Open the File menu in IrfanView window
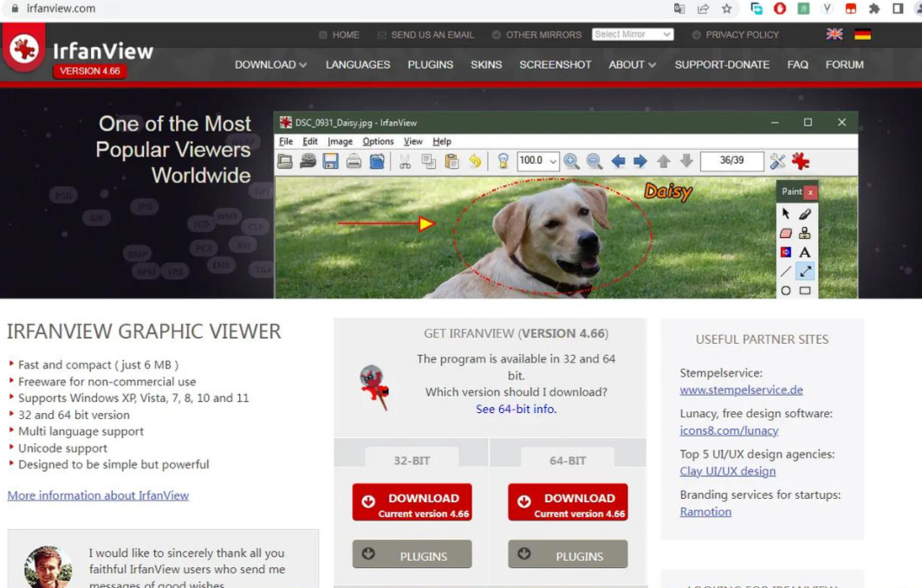The height and width of the screenshot is (588, 922). 286,141
